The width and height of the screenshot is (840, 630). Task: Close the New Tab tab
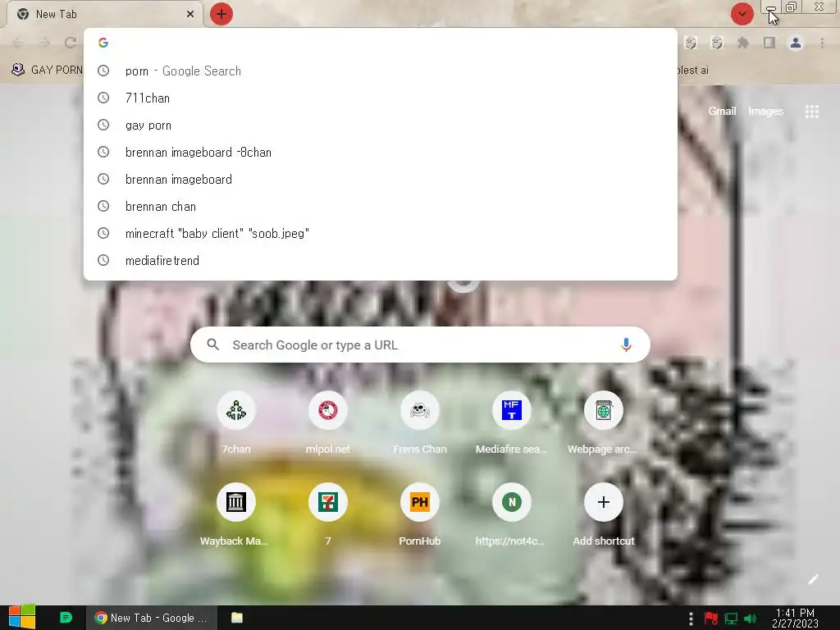pyautogui.click(x=190, y=14)
